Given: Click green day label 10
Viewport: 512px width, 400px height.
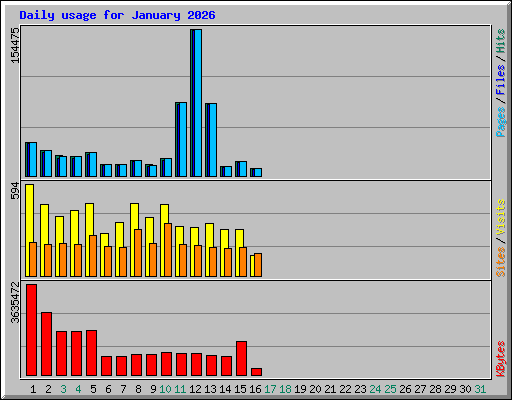Looking at the screenshot, I should (x=165, y=389).
